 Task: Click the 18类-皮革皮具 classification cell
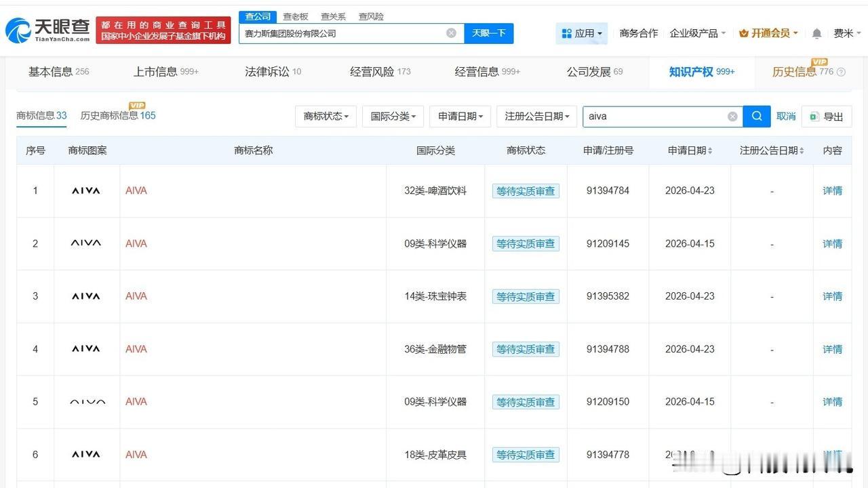click(x=435, y=455)
